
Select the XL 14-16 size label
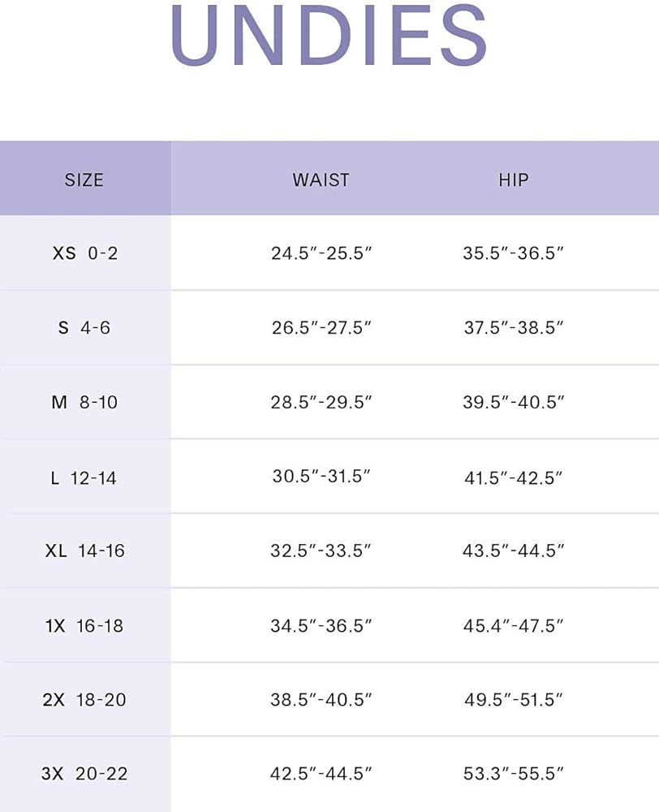coord(85,551)
